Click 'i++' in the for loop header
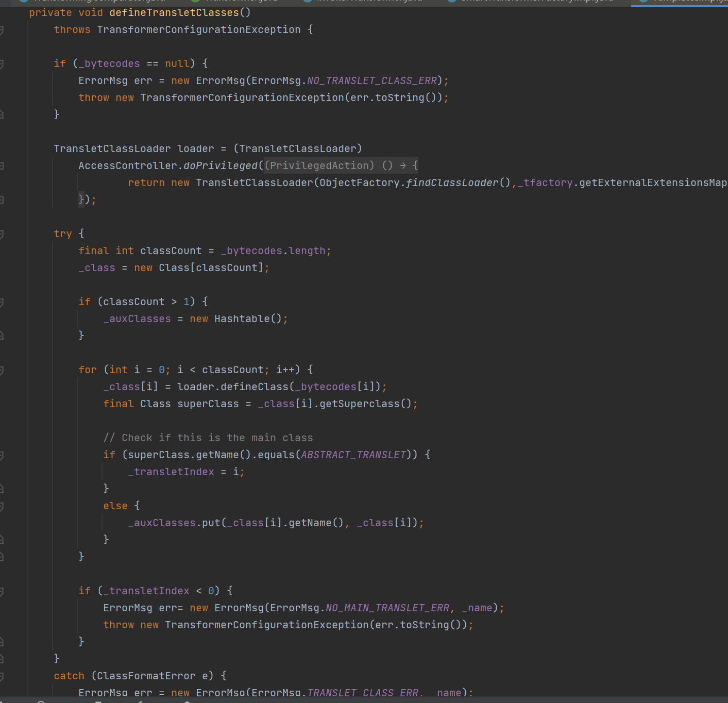The height and width of the screenshot is (703, 728). pyautogui.click(x=285, y=370)
